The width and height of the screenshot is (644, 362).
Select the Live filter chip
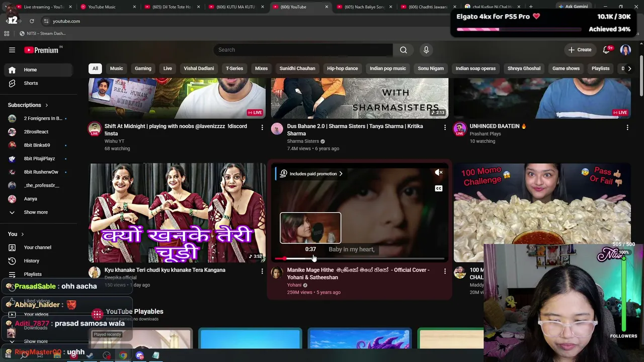click(168, 68)
